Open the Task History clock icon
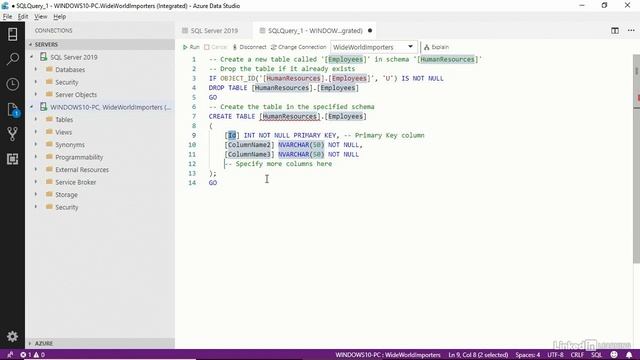Screen dimensions: 640x360 tap(12, 84)
